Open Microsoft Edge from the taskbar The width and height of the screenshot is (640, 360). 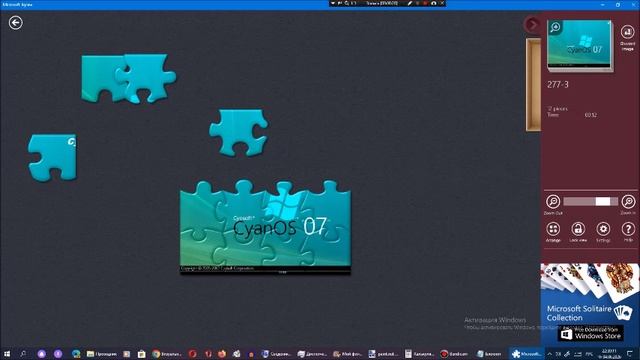point(76,354)
